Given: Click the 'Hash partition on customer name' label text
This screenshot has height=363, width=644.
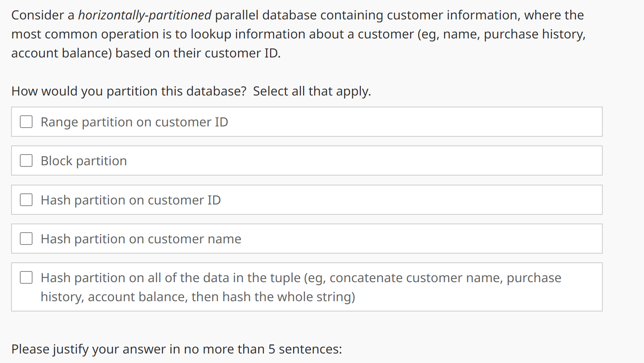Looking at the screenshot, I should click(x=141, y=239).
